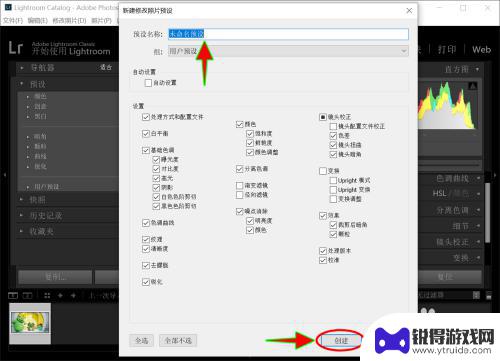Expand the HSL panel on right
This screenshot has width=500, height=361.
coord(478,194)
